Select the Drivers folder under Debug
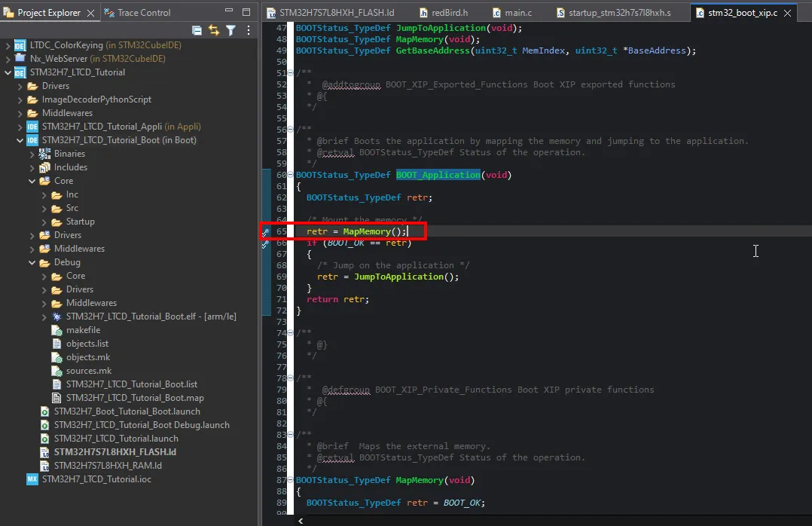812x526 pixels. click(x=80, y=289)
